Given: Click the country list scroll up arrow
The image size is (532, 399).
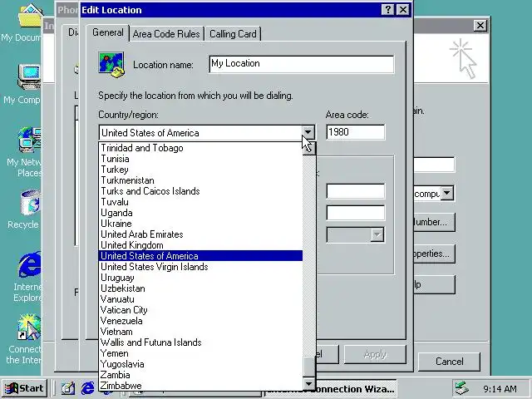Looking at the screenshot, I should [x=309, y=148].
